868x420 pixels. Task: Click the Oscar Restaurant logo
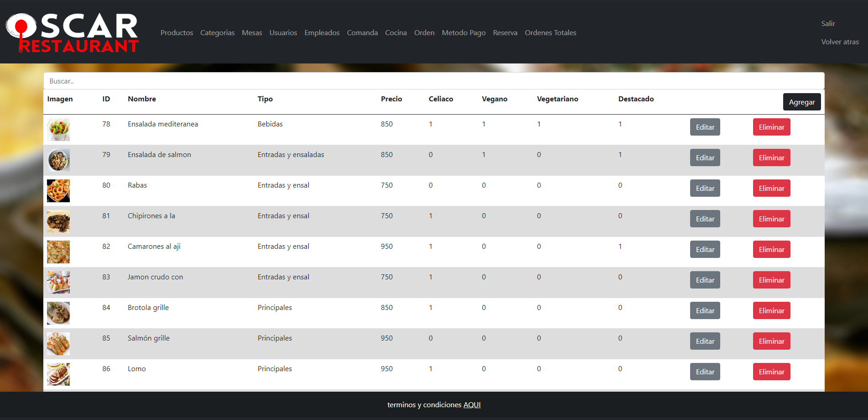(x=72, y=32)
